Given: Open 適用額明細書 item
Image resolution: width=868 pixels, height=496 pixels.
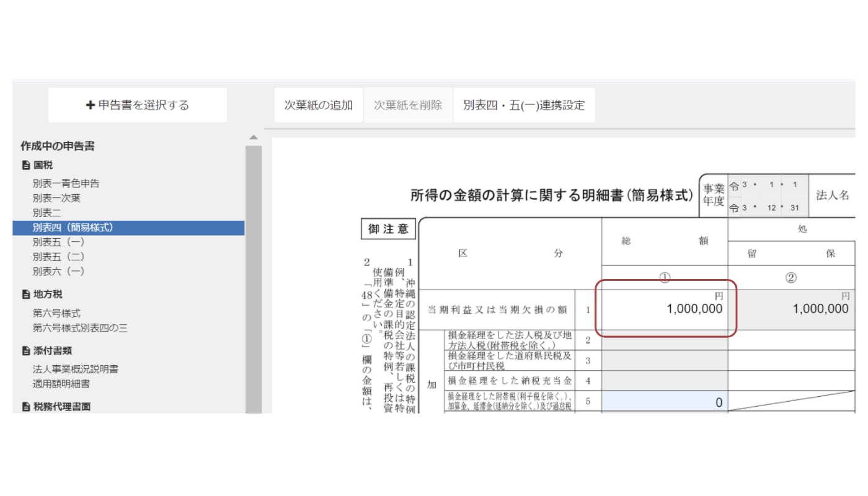Looking at the screenshot, I should (x=61, y=384).
